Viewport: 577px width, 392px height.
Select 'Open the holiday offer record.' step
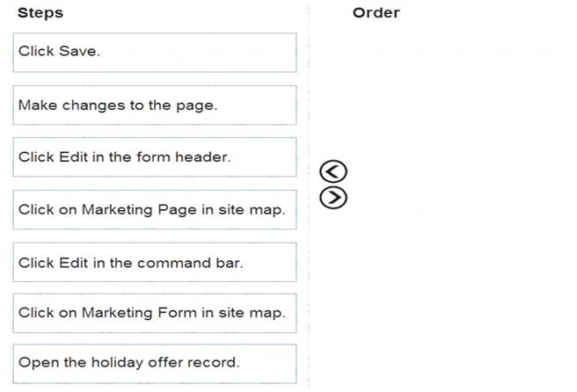point(155,364)
